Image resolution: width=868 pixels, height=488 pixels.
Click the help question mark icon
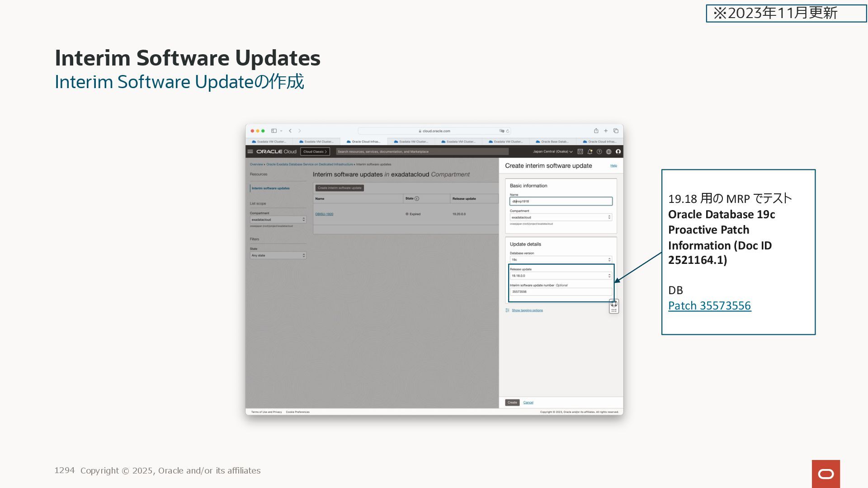599,152
